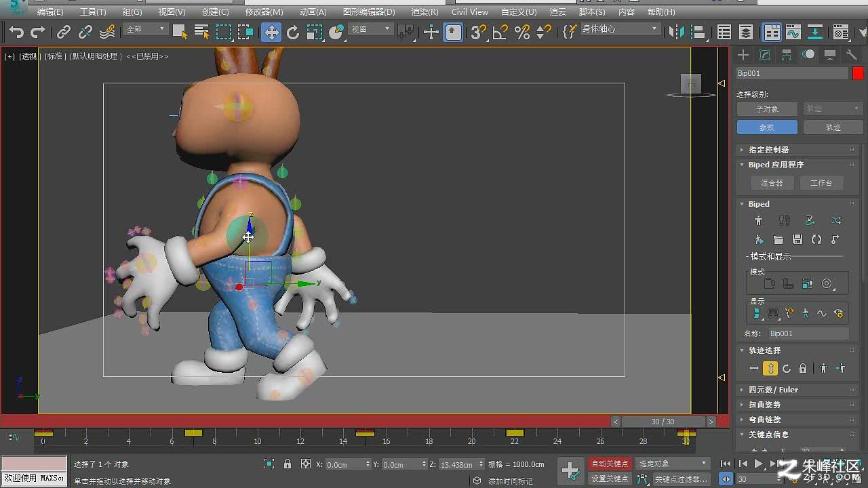Click the Body Vertical track selection icon
The image size is (868, 488).
tap(770, 369)
